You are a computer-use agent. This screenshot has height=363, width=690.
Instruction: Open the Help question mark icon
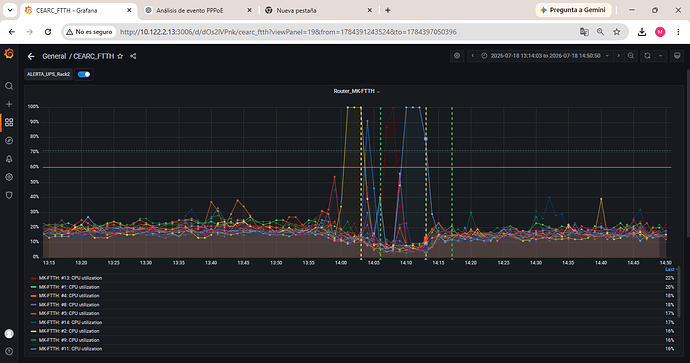click(9, 351)
